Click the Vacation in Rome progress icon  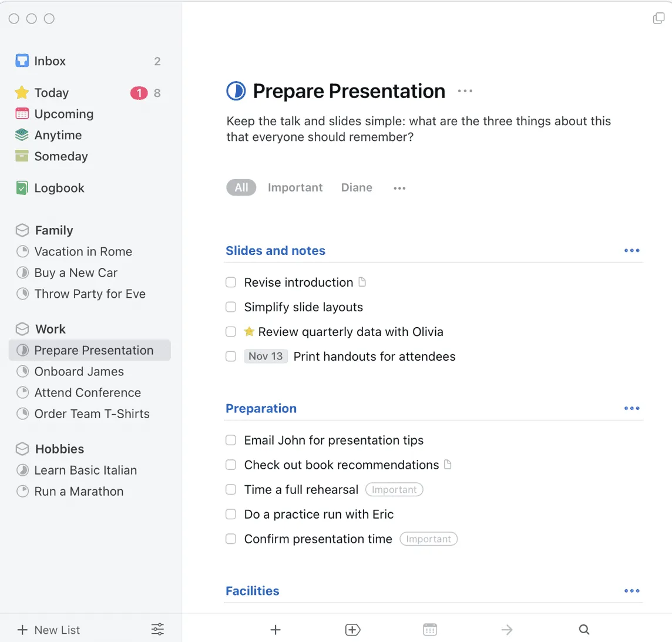22,251
